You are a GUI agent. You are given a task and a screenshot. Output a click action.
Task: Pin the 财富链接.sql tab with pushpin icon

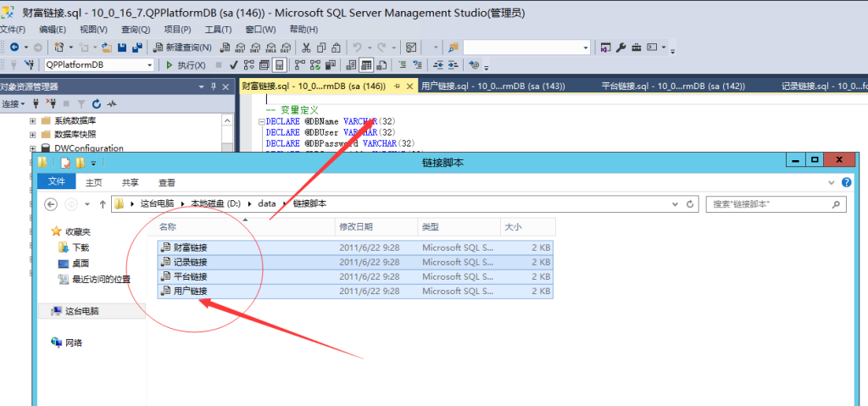[398, 86]
